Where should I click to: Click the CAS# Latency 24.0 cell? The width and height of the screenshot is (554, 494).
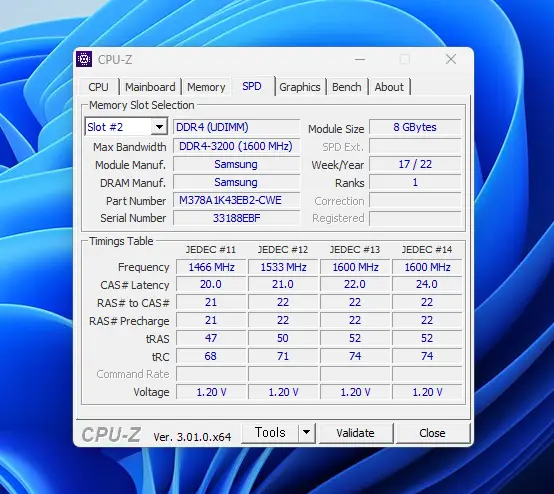click(427, 284)
